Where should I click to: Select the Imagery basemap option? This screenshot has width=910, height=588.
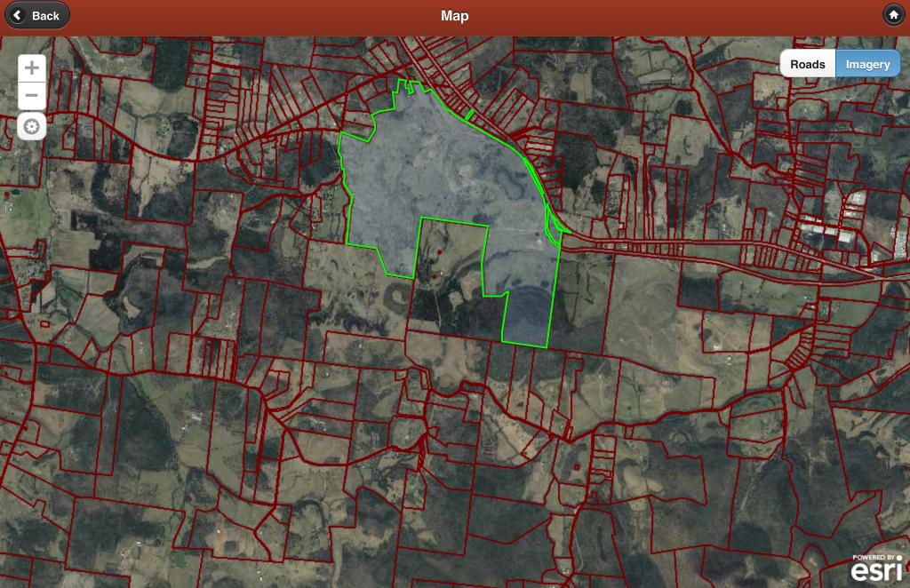coord(867,64)
